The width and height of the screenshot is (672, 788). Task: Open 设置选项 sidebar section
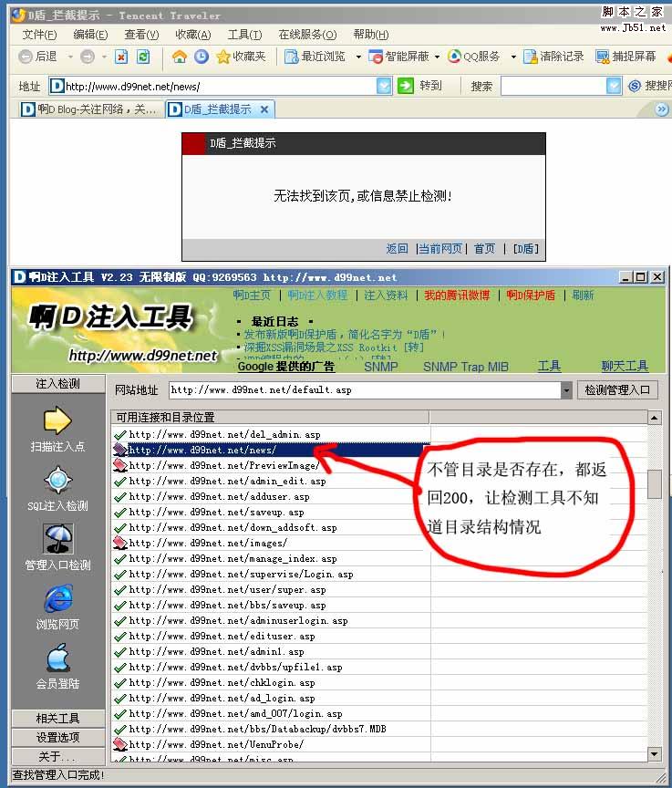coord(58,737)
